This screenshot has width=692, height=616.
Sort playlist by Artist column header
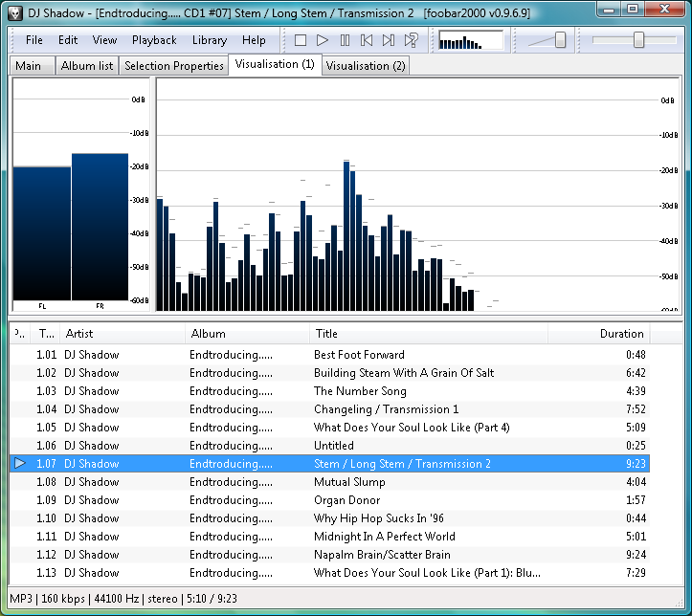(123, 334)
